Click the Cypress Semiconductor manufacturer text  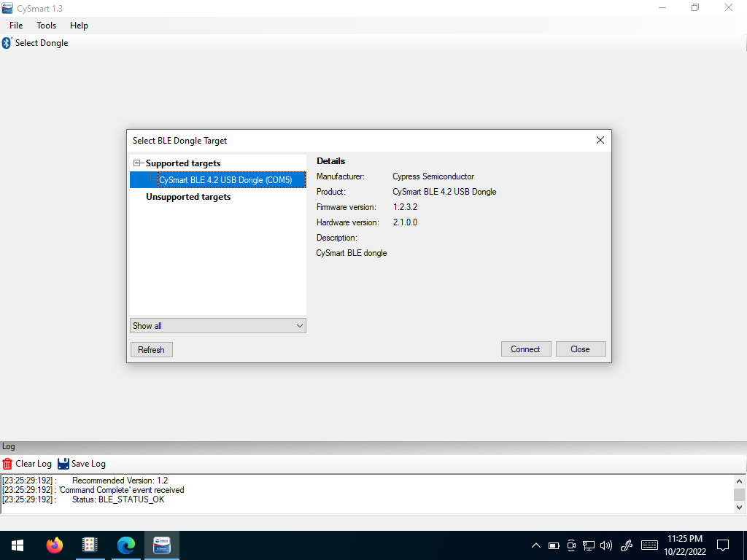click(x=433, y=176)
